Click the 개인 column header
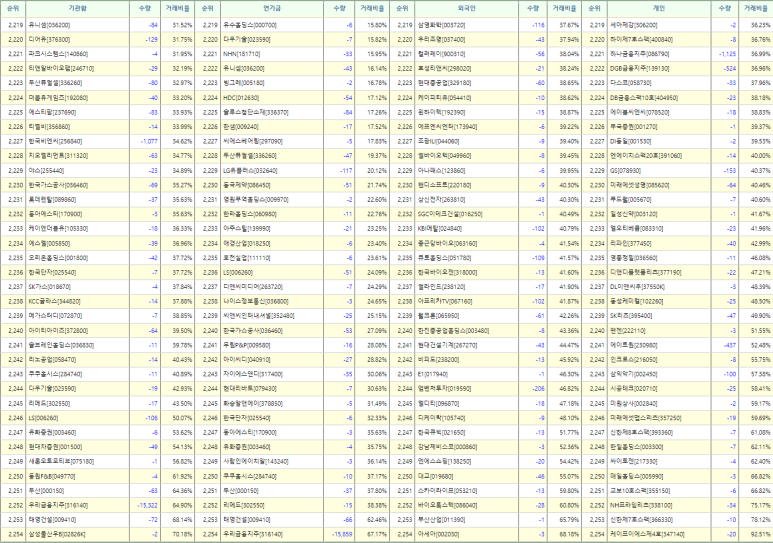 pos(659,8)
